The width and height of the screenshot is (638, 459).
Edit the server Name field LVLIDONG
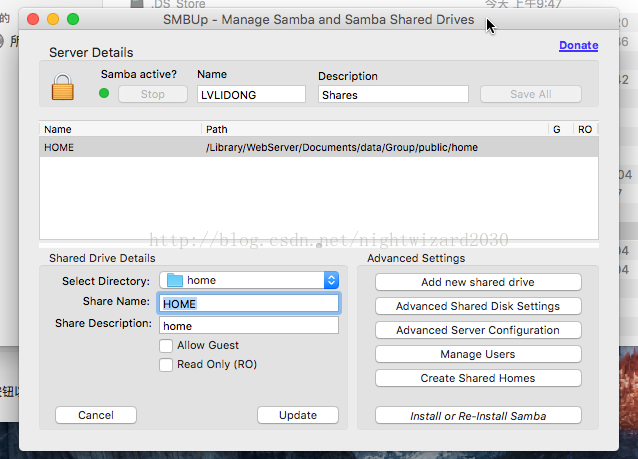[x=251, y=94]
